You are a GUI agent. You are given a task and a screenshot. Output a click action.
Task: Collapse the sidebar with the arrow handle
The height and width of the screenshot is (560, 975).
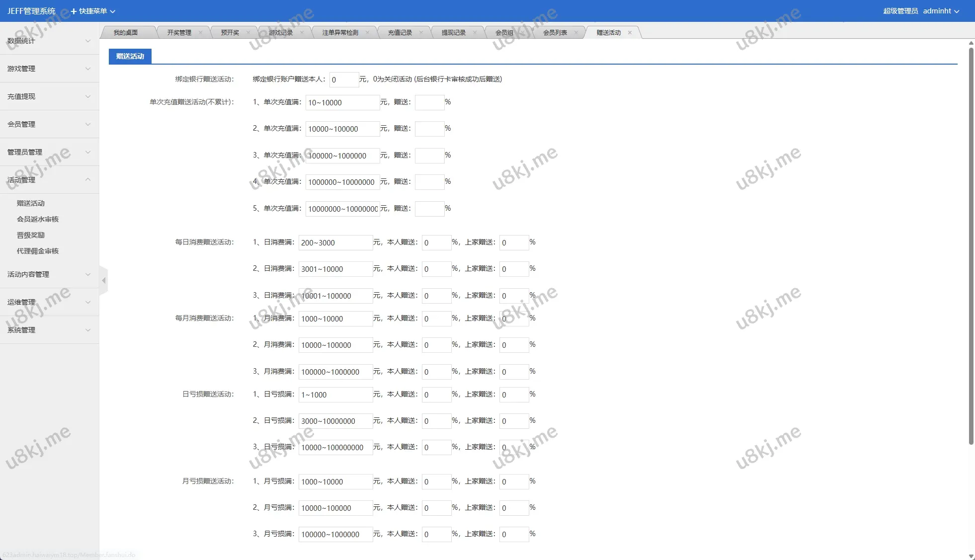point(103,281)
